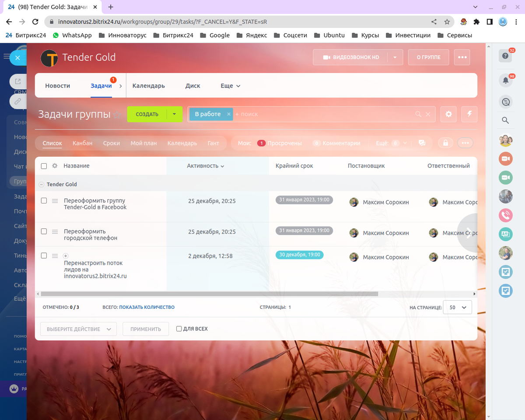This screenshot has width=525, height=420.
Task: Open row menu for 'Переоформить городской телефон'
Action: [55, 231]
